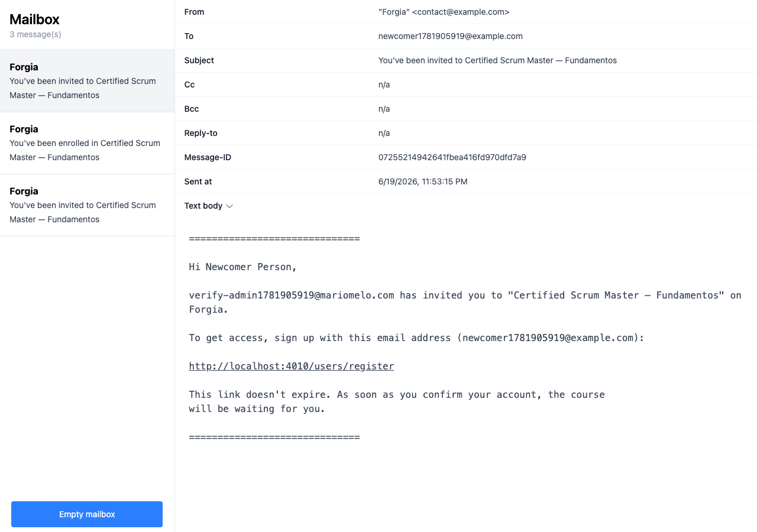Click the Empty mailbox button
Viewport: 757px width, 532px height.
click(x=87, y=514)
